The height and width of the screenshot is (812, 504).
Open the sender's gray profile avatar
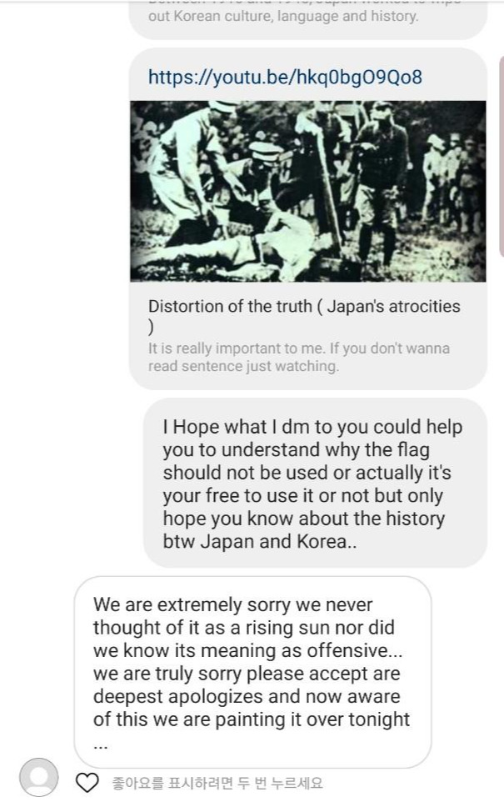(39, 777)
